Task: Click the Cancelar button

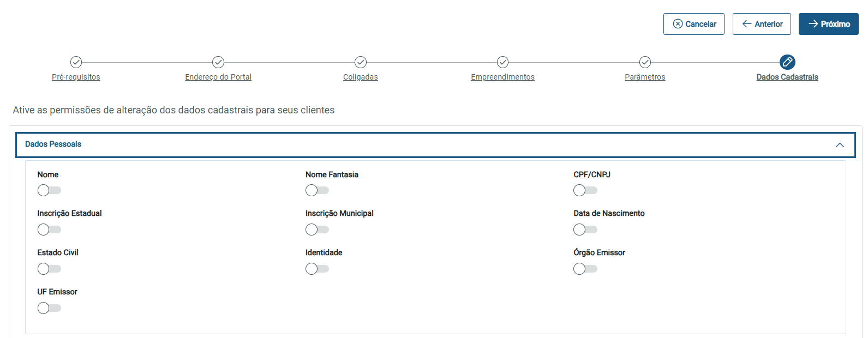Action: [694, 24]
